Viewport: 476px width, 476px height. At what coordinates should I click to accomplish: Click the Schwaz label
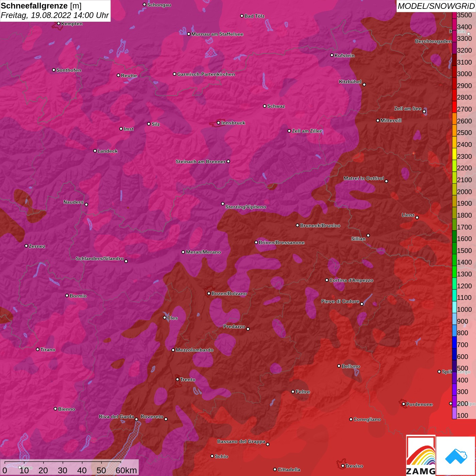[276, 106]
